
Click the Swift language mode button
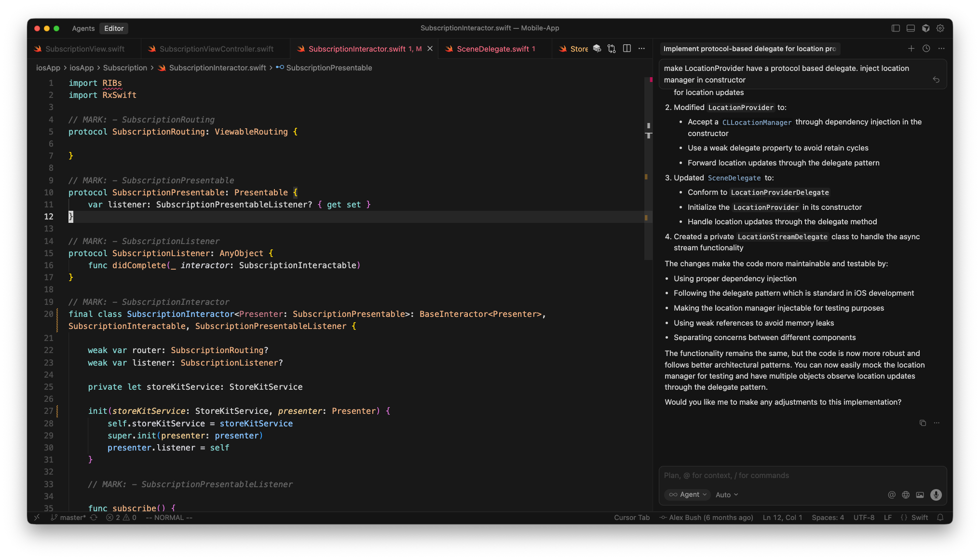pos(919,518)
